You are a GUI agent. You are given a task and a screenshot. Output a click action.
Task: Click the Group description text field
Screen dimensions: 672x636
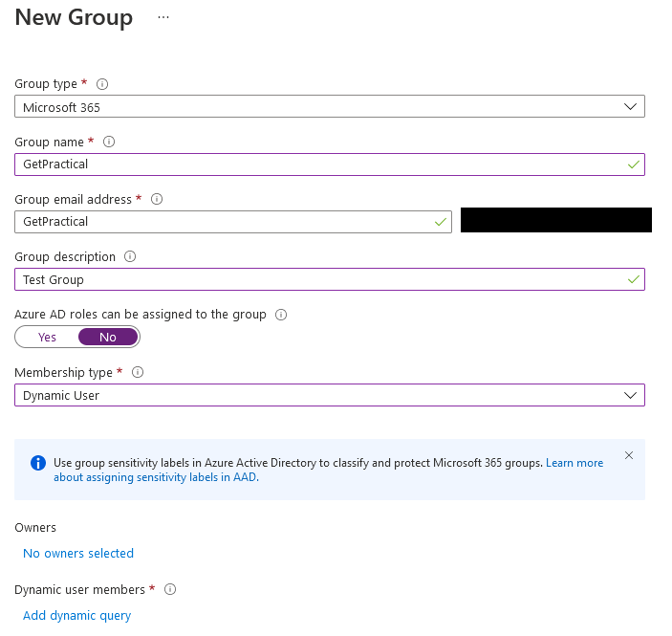320,279
